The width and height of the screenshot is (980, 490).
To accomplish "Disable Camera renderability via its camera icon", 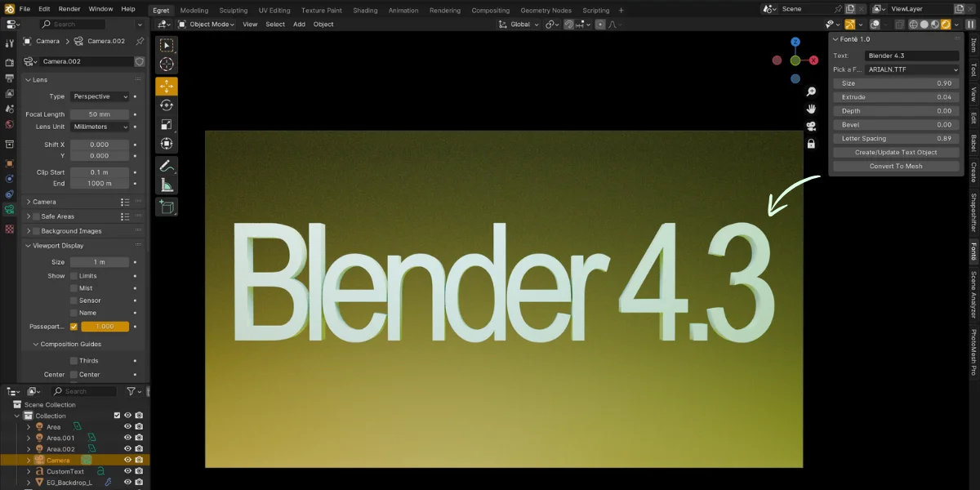I will pos(139,460).
